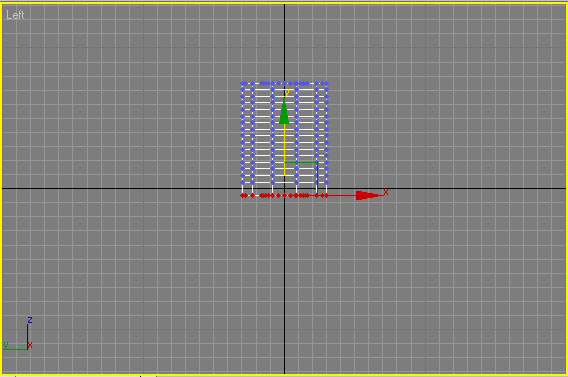Select the top-left corner blue vertex of mesh
568x377 pixels.
(x=243, y=84)
